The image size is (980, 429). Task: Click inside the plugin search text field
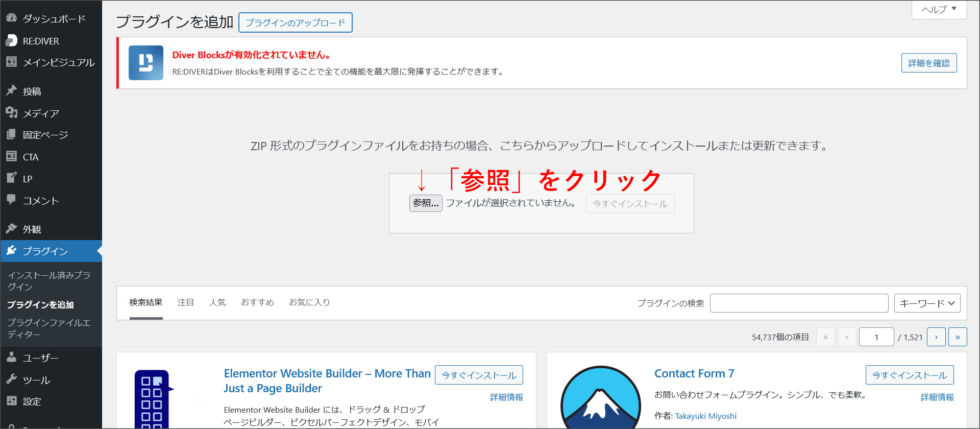point(799,303)
